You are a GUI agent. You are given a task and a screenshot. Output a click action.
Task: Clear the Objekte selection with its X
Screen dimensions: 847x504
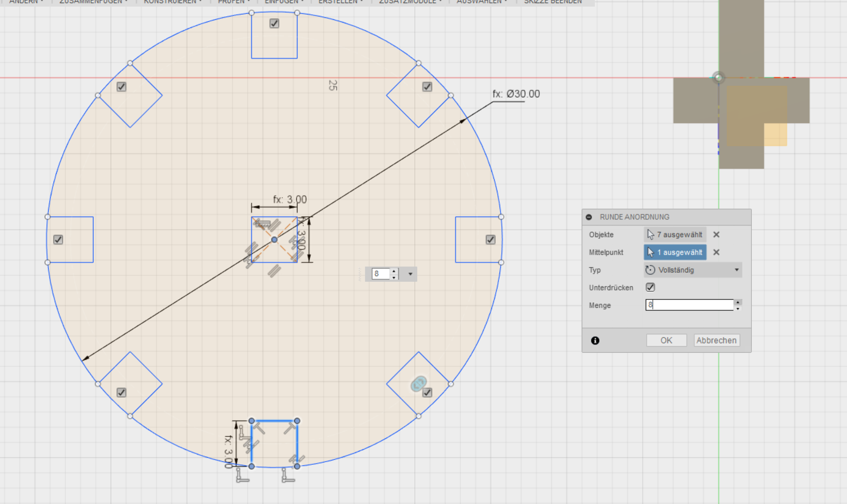point(716,235)
